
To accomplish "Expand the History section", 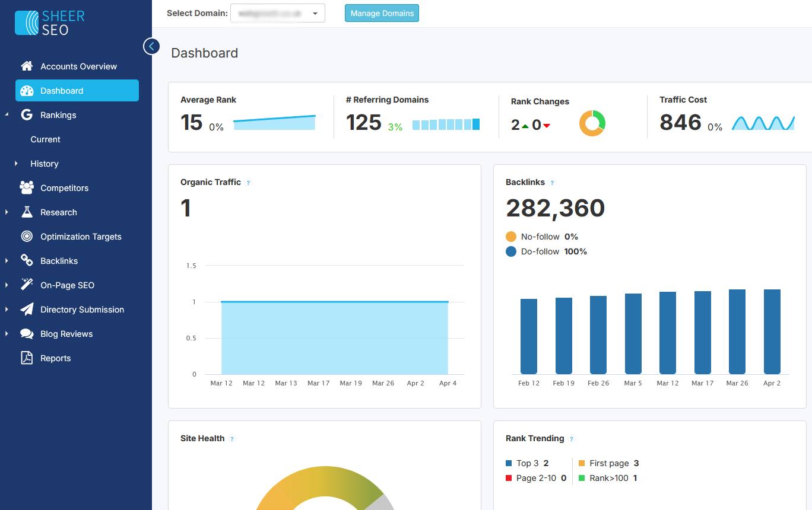I will pyautogui.click(x=44, y=163).
